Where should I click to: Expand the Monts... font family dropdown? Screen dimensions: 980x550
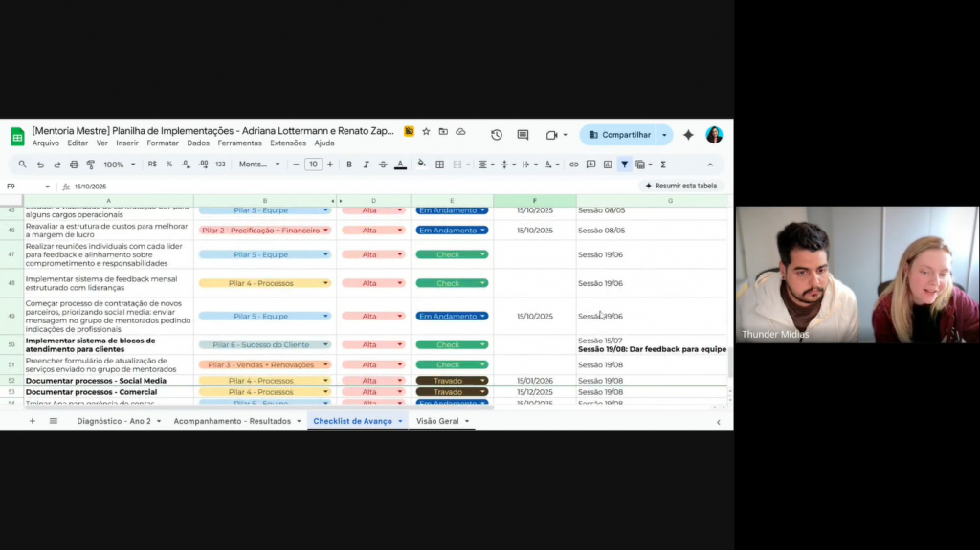pos(259,165)
